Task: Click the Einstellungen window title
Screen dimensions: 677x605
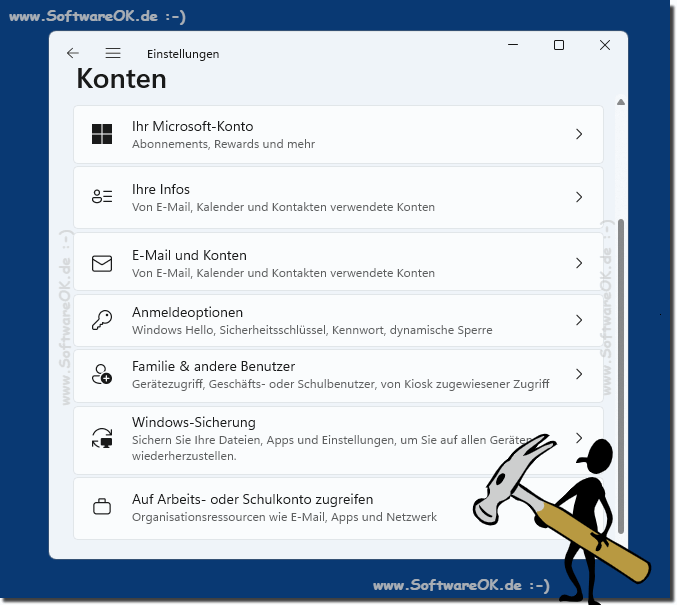Action: [183, 54]
